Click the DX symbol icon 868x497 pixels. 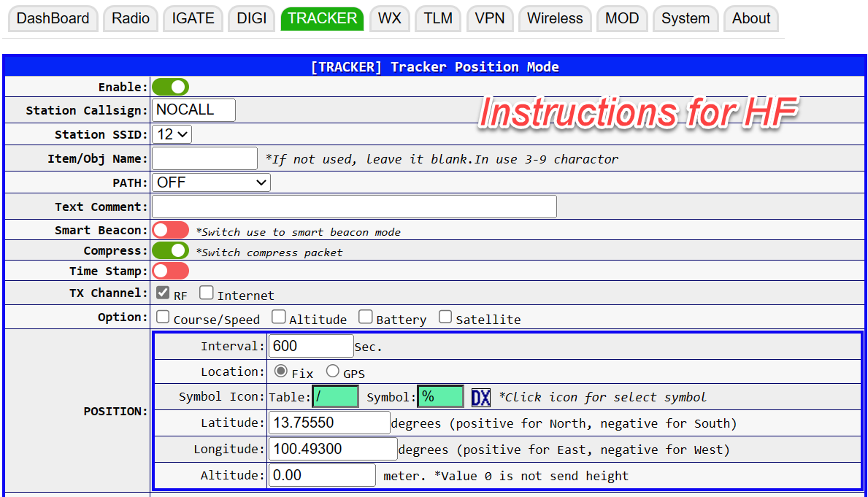tap(480, 397)
